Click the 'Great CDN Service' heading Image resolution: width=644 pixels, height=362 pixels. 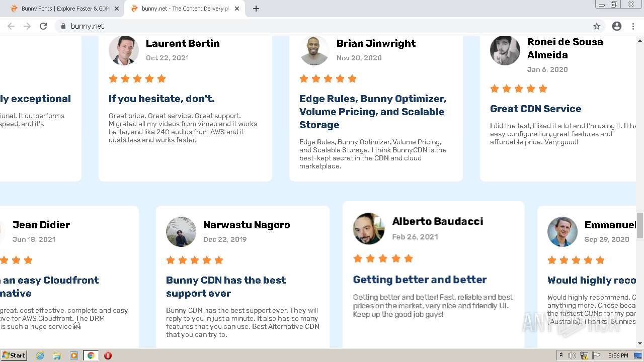535,109
